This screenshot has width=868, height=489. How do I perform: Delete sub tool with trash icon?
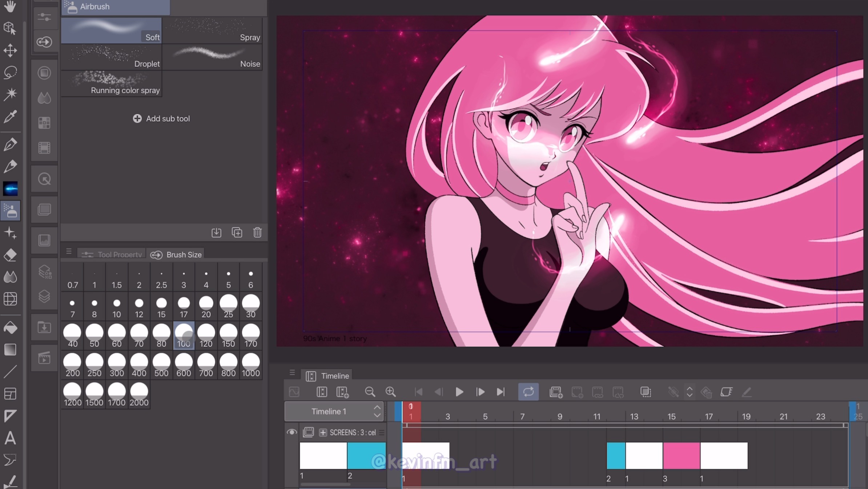(257, 232)
